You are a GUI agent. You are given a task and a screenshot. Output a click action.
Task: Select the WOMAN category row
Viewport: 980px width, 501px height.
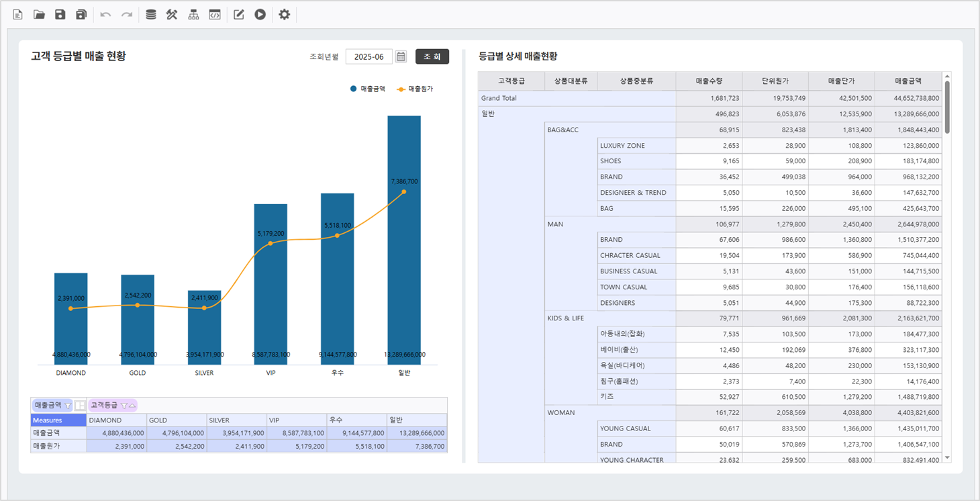pos(610,412)
